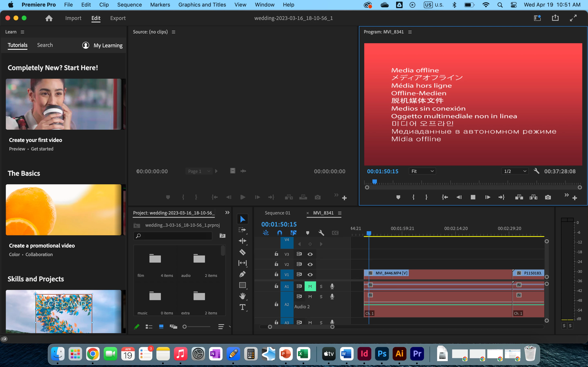Click Export Frame camera in Program monitor

point(548,197)
